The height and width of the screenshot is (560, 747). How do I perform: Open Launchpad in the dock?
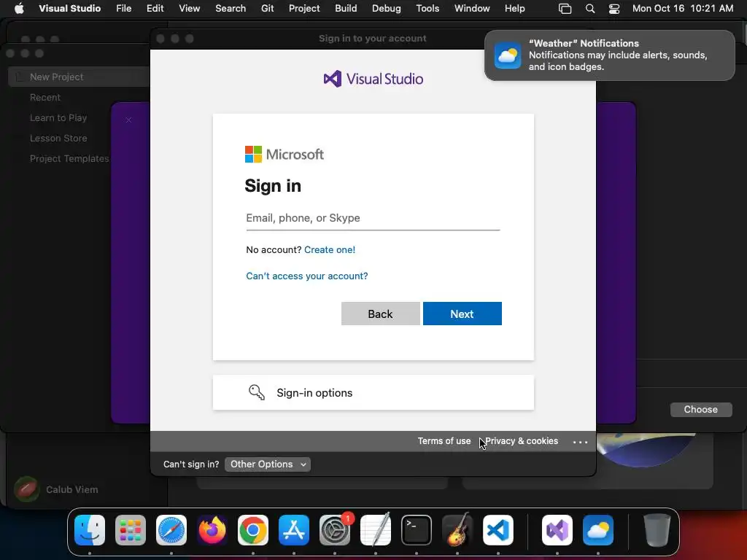pyautogui.click(x=131, y=530)
